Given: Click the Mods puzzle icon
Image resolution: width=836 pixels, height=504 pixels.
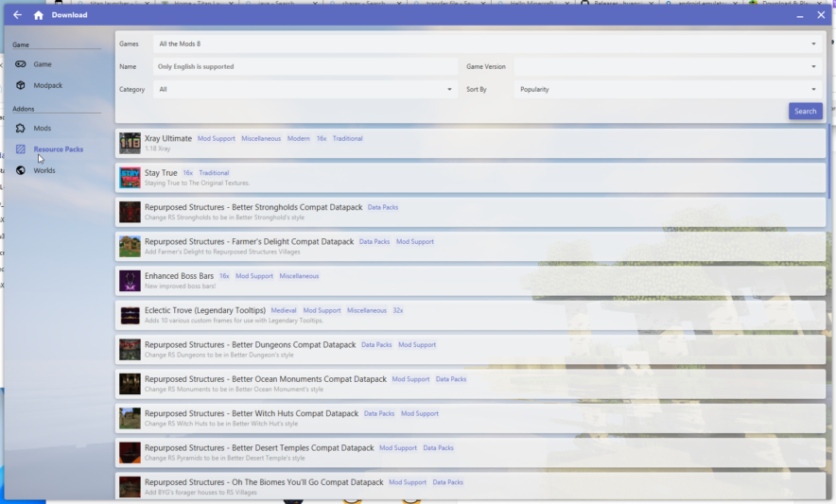Looking at the screenshot, I should click(21, 128).
